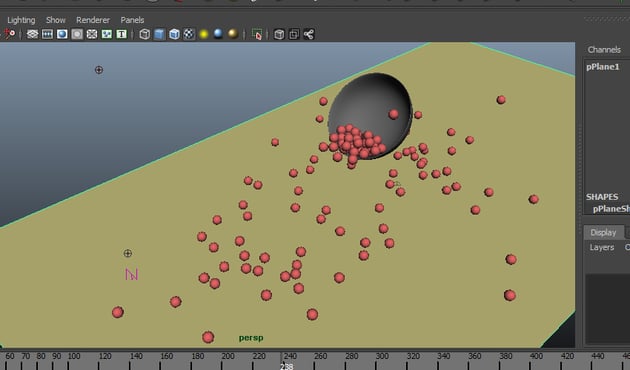
Task: Select the locator above the nucleus icon
Action: tap(128, 253)
